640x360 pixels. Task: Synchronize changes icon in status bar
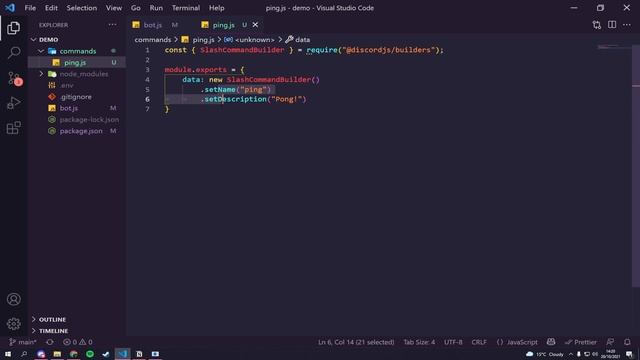tap(50, 342)
